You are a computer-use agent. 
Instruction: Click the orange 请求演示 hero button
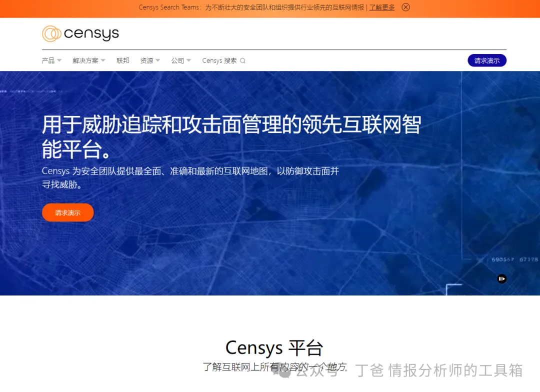click(x=68, y=212)
